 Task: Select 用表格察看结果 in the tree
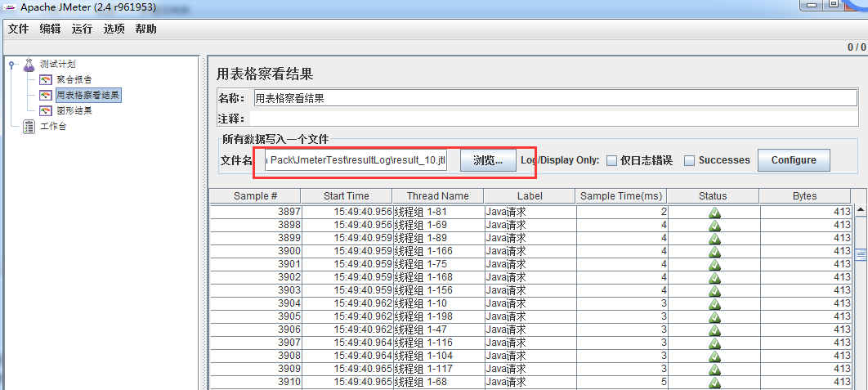(x=88, y=96)
